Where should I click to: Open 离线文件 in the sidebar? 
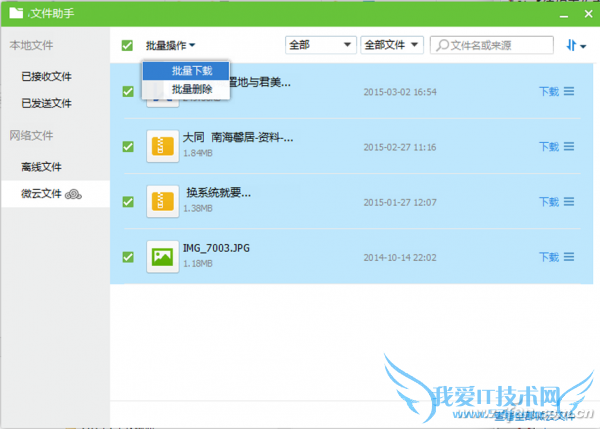click(x=41, y=167)
